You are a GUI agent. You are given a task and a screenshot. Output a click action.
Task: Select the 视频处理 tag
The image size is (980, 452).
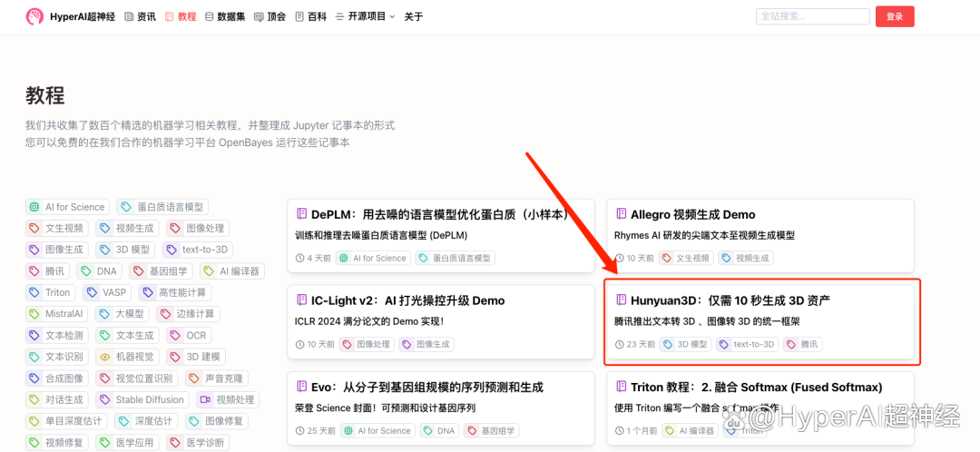tap(228, 398)
